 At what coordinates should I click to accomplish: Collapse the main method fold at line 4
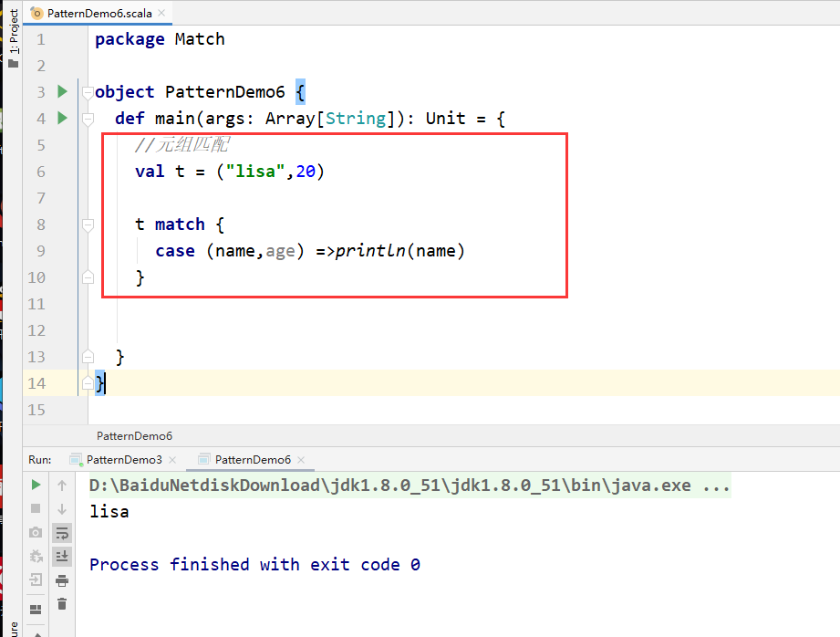pos(88,119)
